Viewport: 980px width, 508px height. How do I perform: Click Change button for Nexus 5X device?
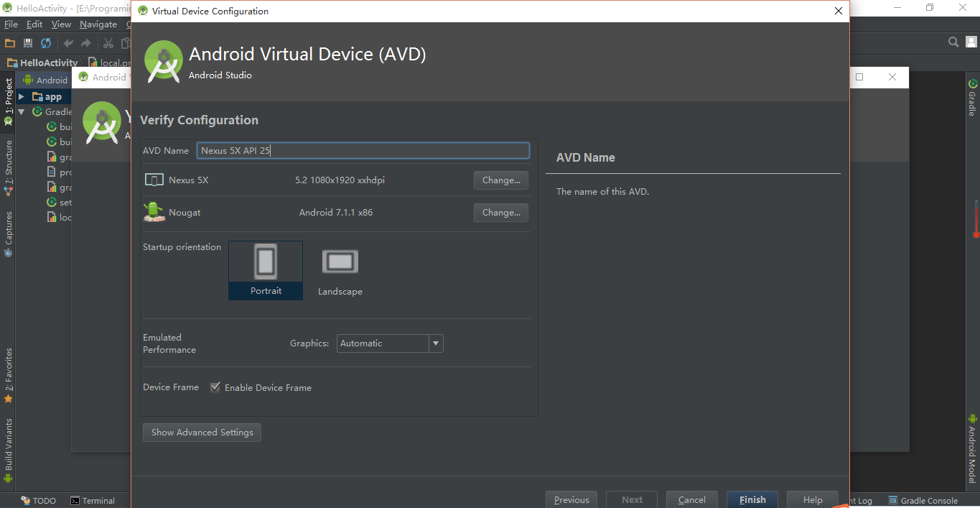tap(501, 180)
